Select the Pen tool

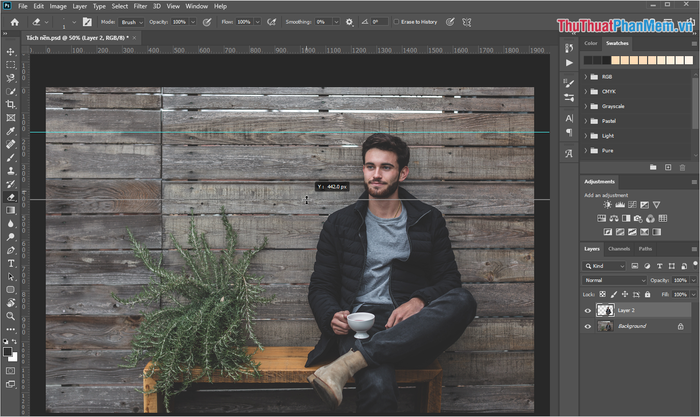click(11, 250)
